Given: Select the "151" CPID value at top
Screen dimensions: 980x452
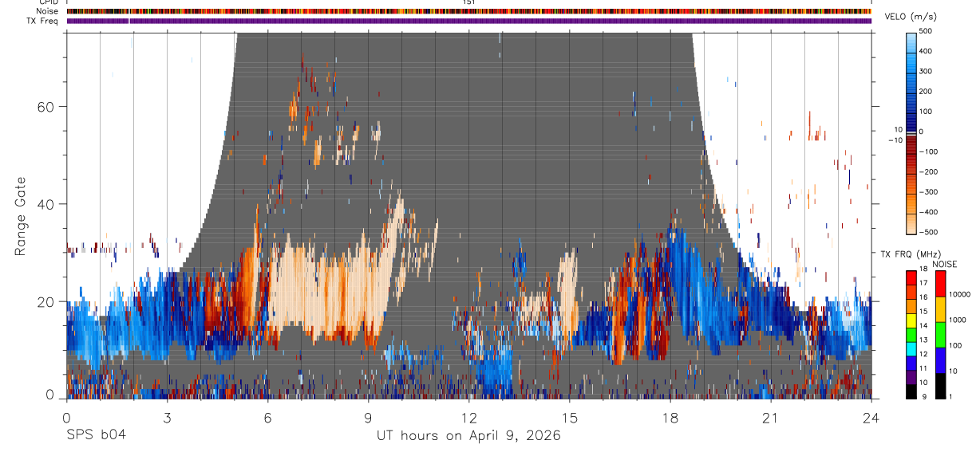Looking at the screenshot, I should 468,2.
